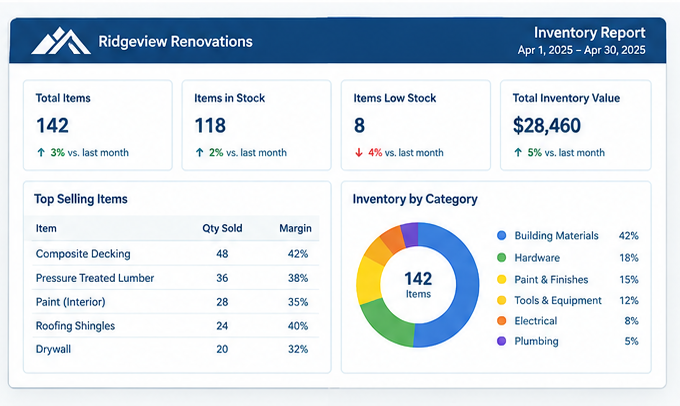680x406 pixels.
Task: Click the Ridgeview Renovations title
Action: [x=175, y=42]
